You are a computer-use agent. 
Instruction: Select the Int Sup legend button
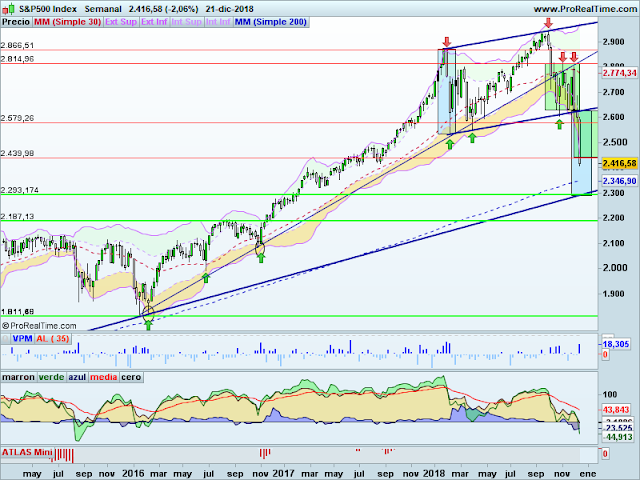(x=187, y=22)
